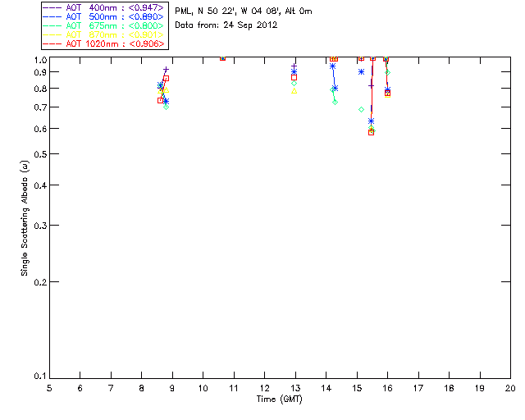Click the x-axis tick label '7'
The height and width of the screenshot is (420, 525).
pyautogui.click(x=111, y=388)
